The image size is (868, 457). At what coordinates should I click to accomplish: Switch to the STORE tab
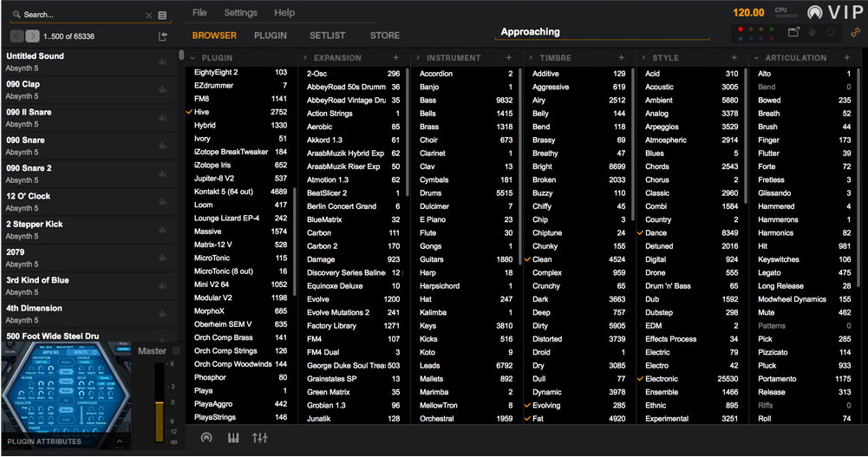point(385,36)
